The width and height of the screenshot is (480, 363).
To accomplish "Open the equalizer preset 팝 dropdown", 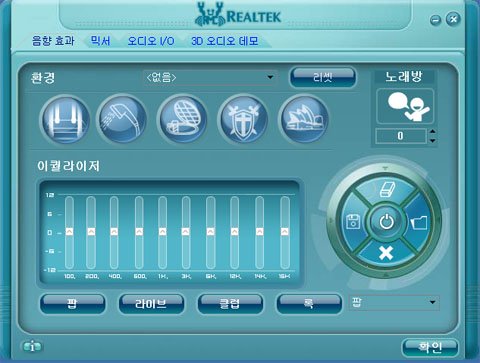I will coord(394,302).
